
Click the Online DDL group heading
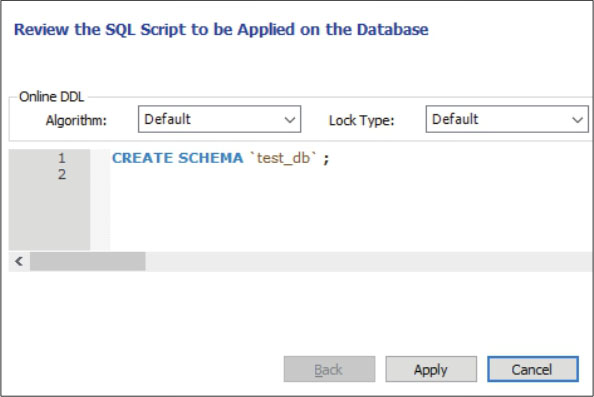point(52,97)
